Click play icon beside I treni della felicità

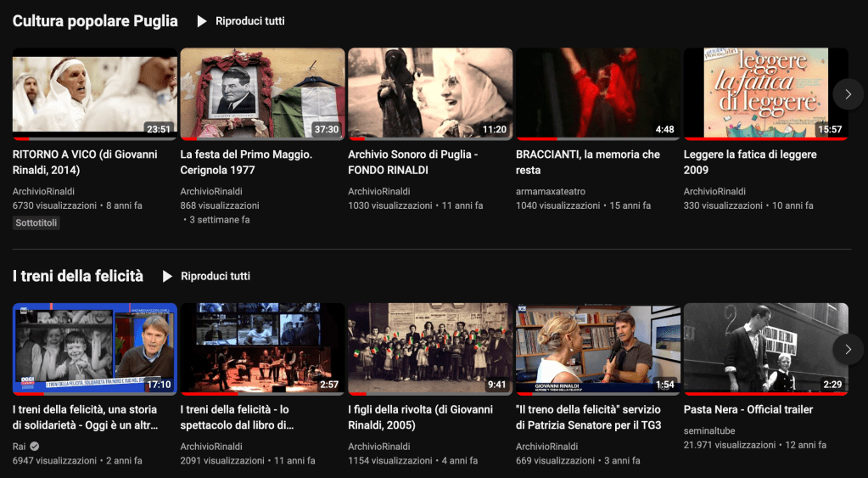click(x=167, y=276)
